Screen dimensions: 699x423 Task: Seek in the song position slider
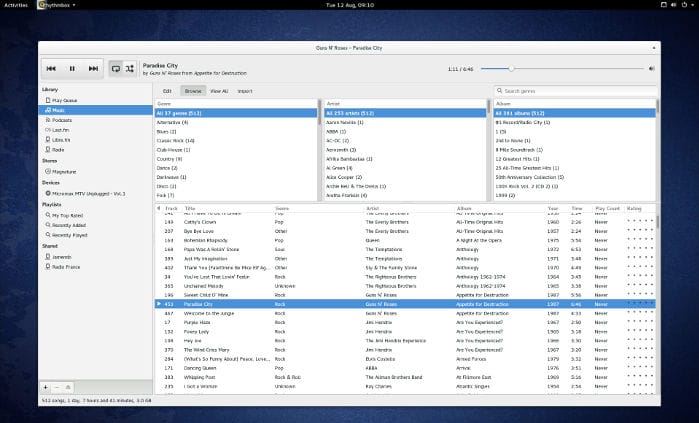coord(563,69)
